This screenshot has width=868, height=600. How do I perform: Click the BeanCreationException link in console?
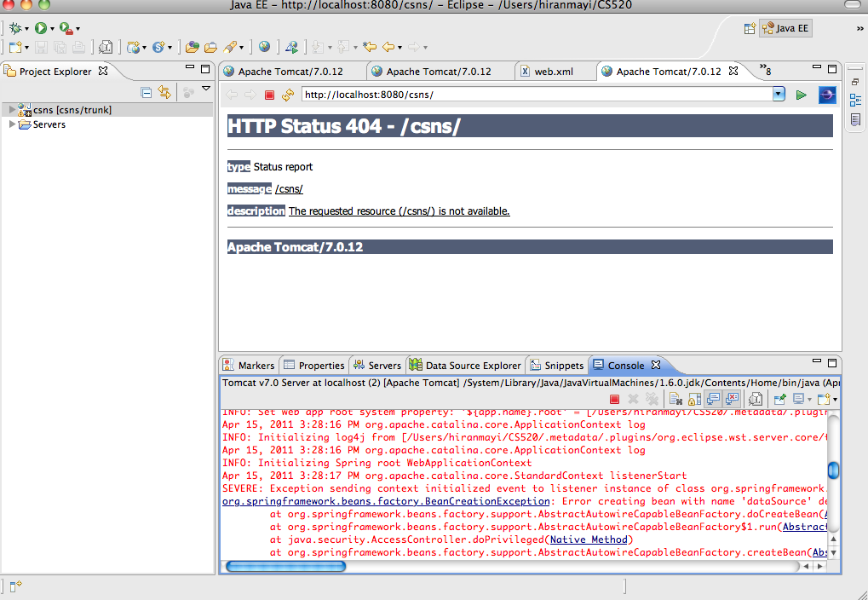pos(386,501)
